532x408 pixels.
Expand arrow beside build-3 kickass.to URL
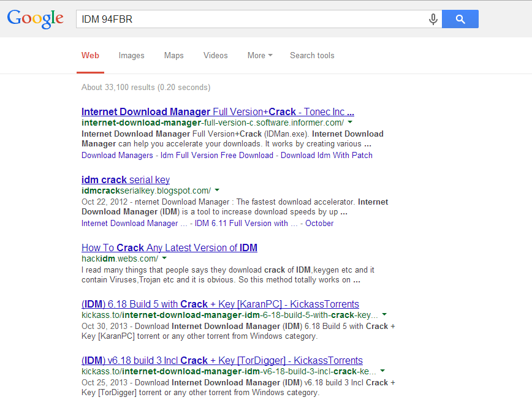(382, 371)
